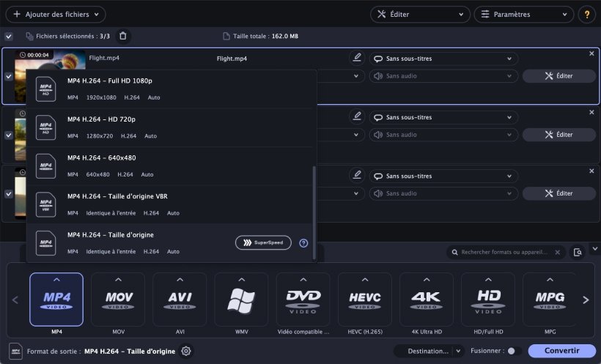Open the Ajouter des fichiers dropdown

click(x=56, y=15)
